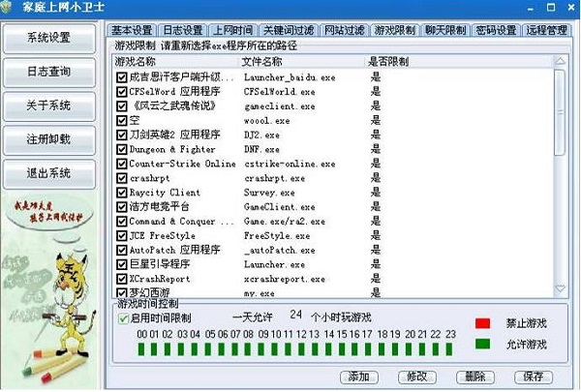Click the 24 hours allowed value
Viewport: 581px width, 392px height.
[295, 315]
